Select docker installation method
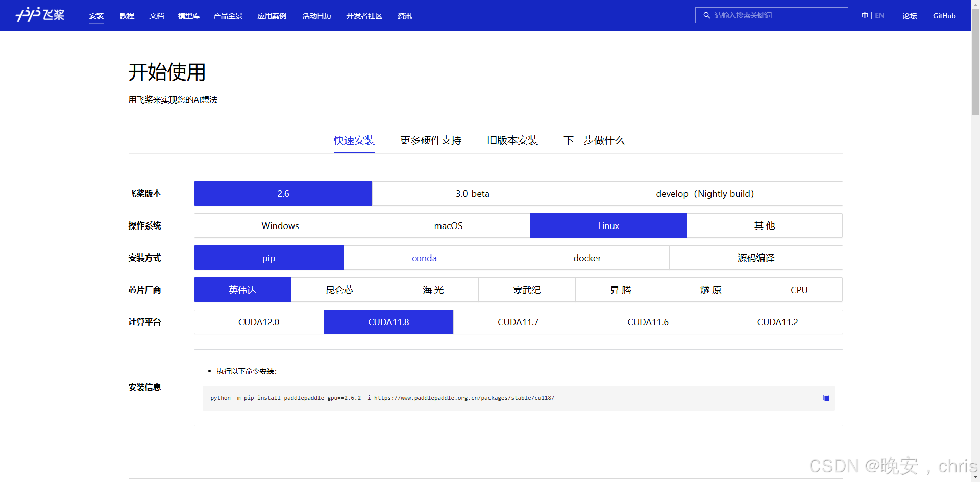The height and width of the screenshot is (482, 980). pos(587,258)
